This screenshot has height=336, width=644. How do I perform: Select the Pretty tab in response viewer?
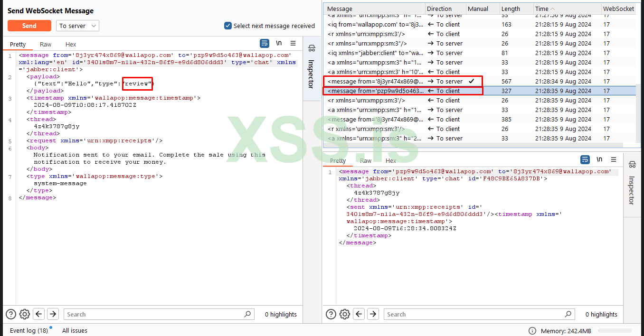pos(338,161)
